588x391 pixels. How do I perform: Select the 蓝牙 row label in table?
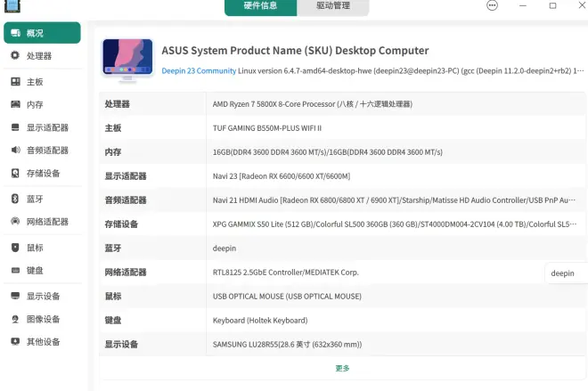113,248
